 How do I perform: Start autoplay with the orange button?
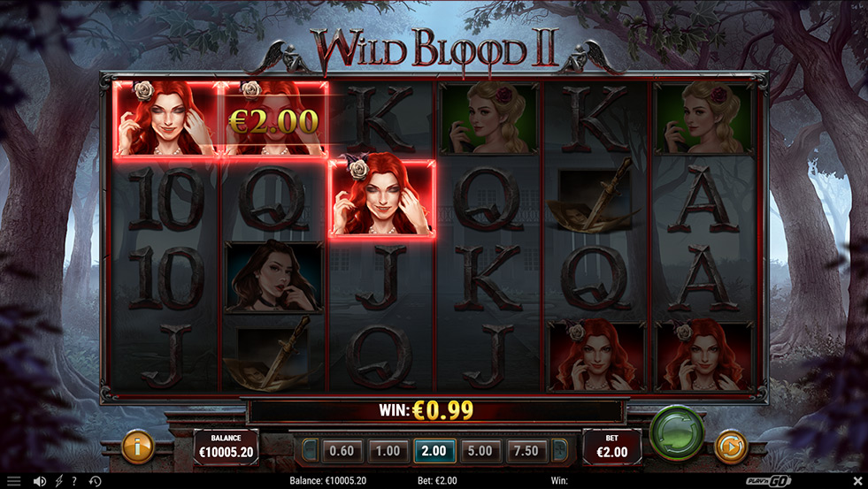click(x=731, y=447)
